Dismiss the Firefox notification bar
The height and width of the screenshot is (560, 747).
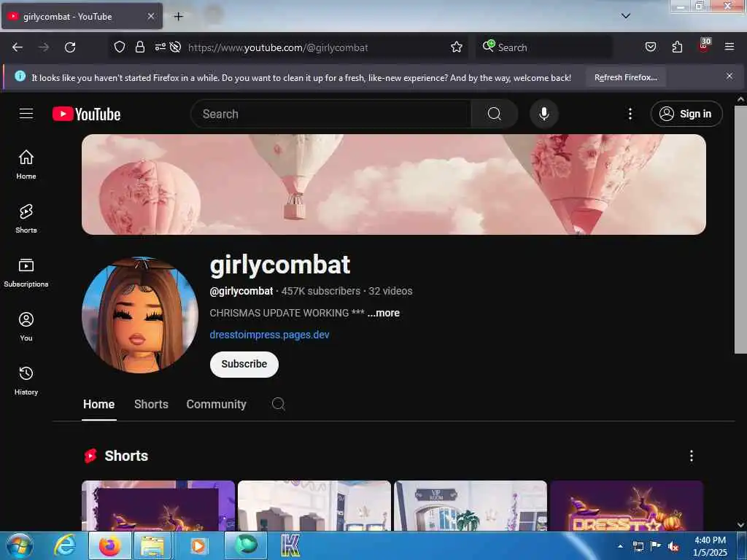(729, 76)
